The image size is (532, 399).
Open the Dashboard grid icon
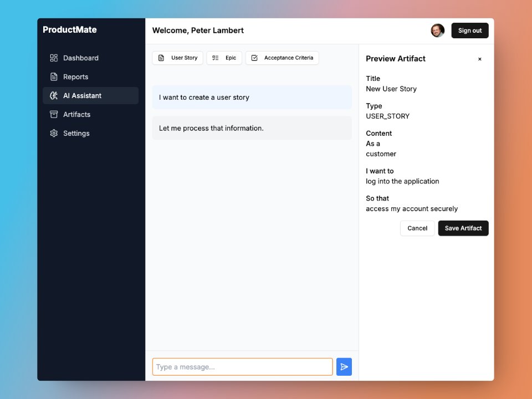coord(53,58)
